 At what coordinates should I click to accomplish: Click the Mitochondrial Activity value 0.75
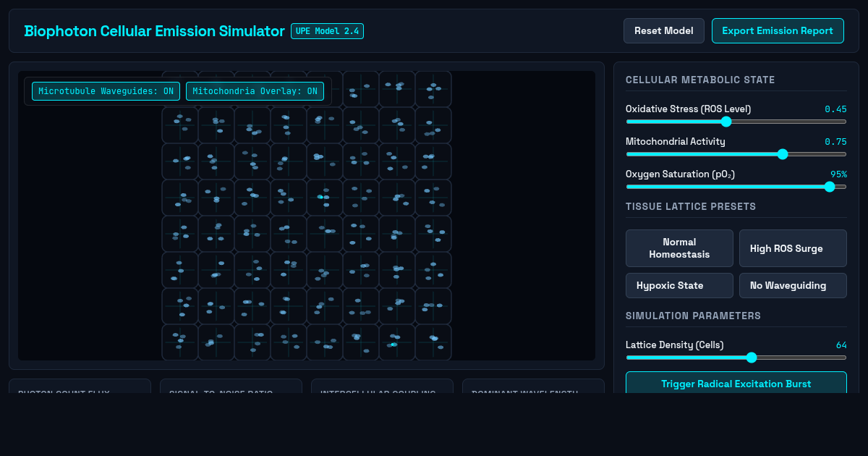point(835,142)
